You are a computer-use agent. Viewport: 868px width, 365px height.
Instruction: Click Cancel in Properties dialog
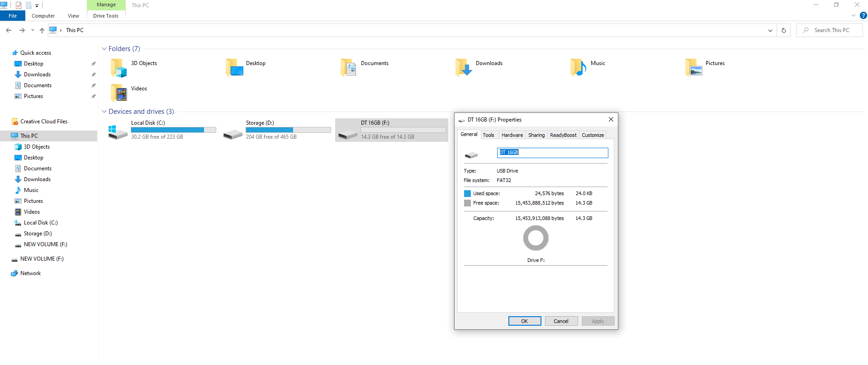561,321
